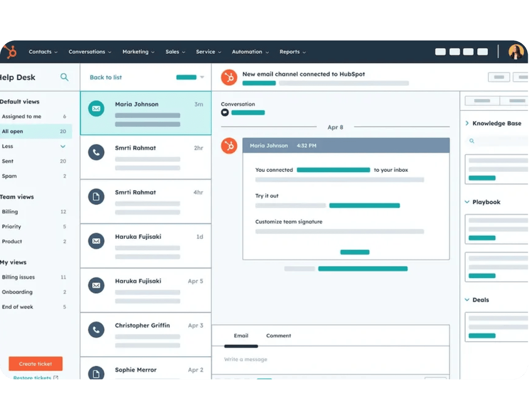Open the Reports menu
Viewport: 529px width, 420px height.
tap(293, 52)
